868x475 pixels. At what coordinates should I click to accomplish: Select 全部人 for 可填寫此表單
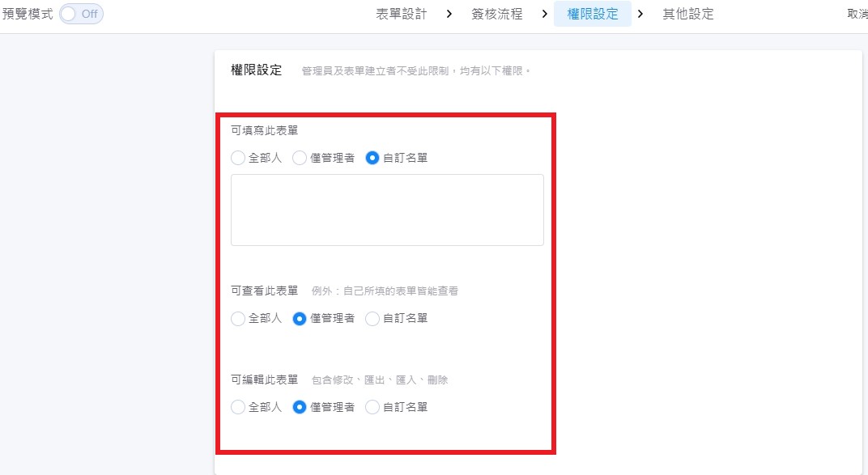tap(238, 158)
